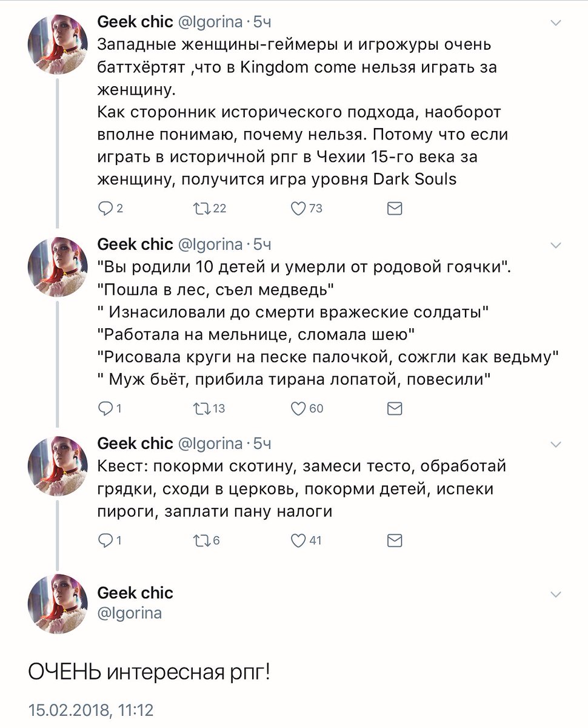Click Geek chic name on last tweet
This screenshot has width=588, height=728.
[x=135, y=592]
